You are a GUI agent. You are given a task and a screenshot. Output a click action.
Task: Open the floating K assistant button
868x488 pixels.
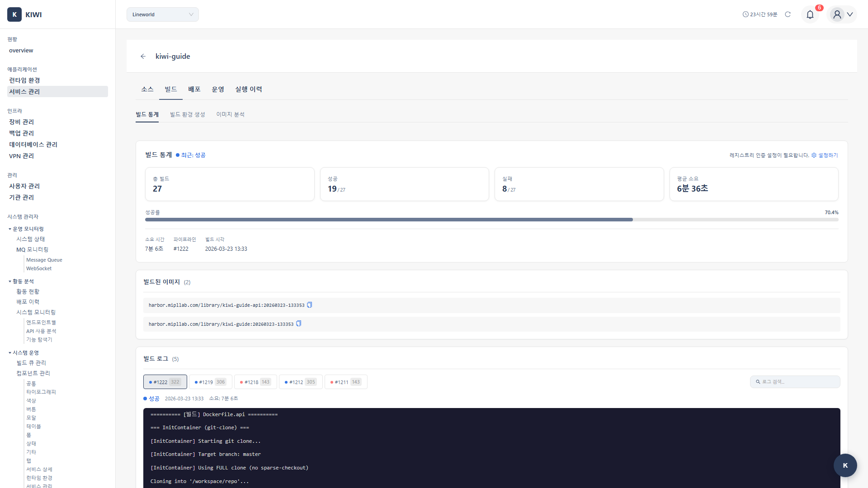[x=845, y=465]
